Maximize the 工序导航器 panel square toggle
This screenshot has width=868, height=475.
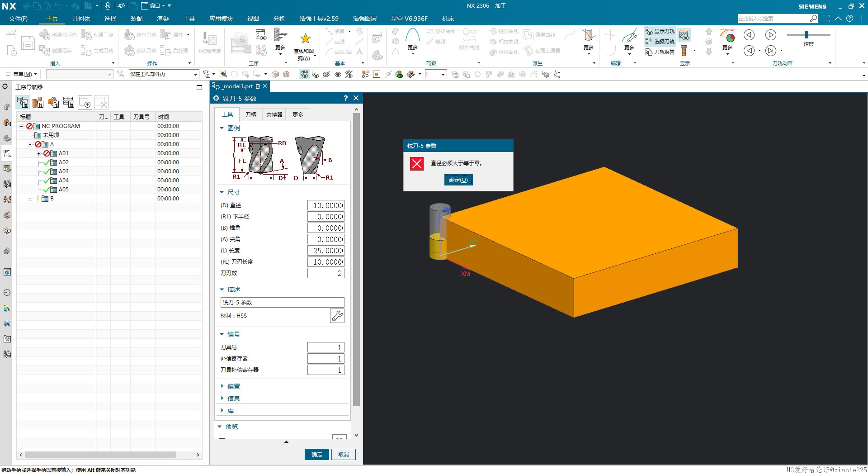[199, 87]
